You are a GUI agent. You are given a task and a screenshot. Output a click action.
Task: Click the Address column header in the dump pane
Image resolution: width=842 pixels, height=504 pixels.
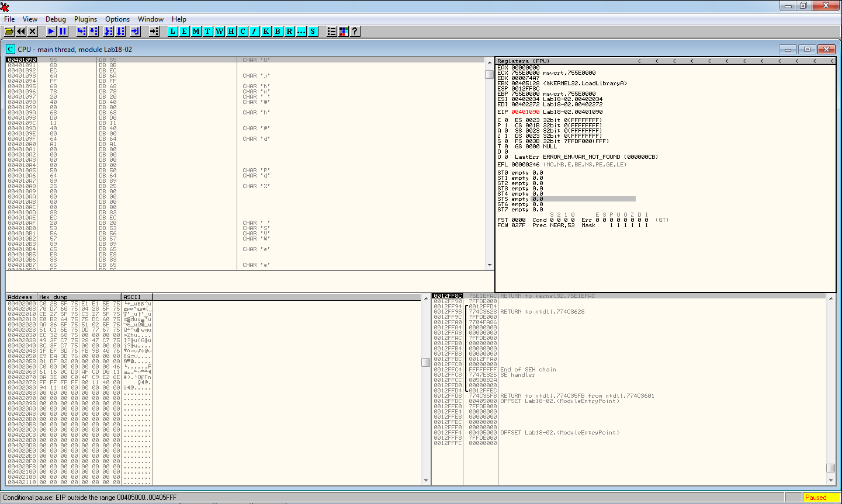click(22, 297)
